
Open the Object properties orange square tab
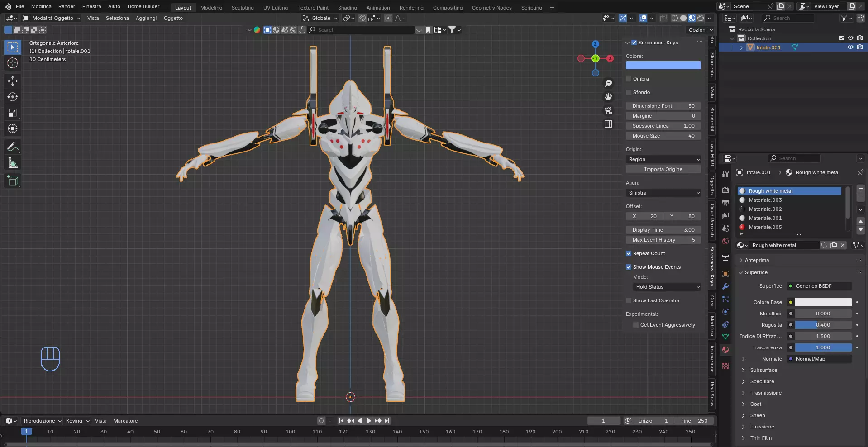(725, 274)
